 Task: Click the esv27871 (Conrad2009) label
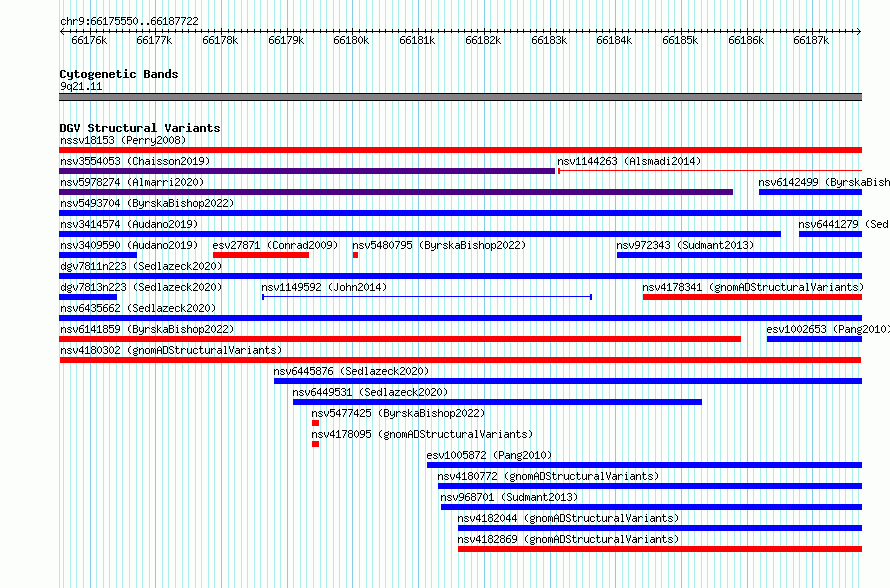click(x=275, y=245)
